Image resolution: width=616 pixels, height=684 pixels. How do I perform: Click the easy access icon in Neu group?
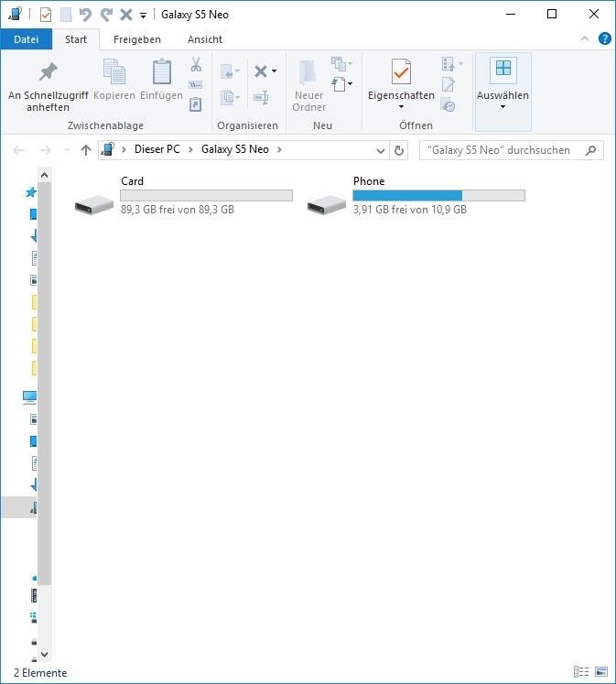click(x=339, y=83)
